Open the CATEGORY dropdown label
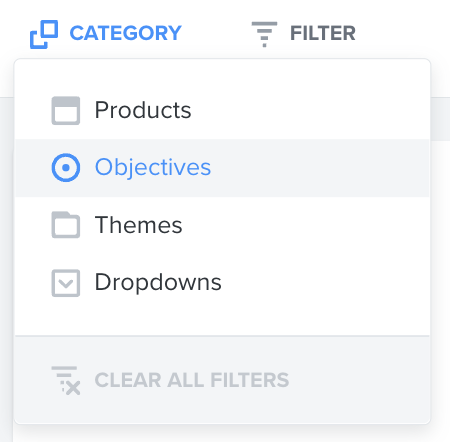The width and height of the screenshot is (450, 442). tap(125, 33)
